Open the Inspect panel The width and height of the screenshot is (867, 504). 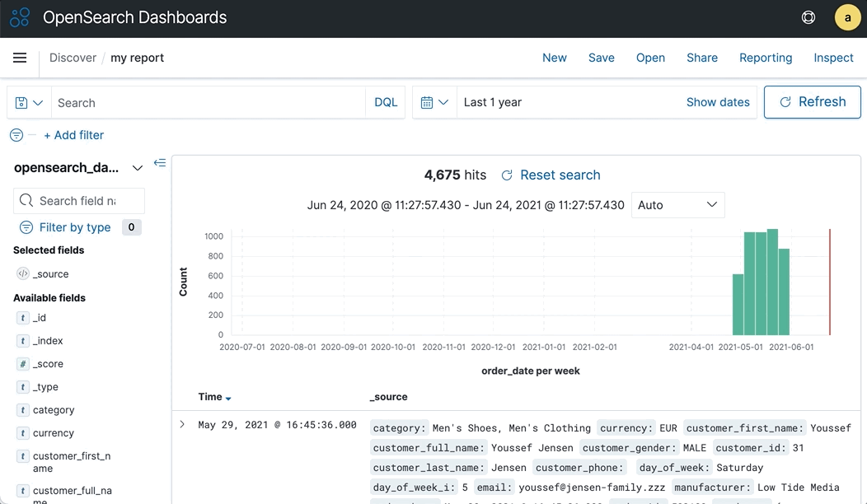(833, 58)
